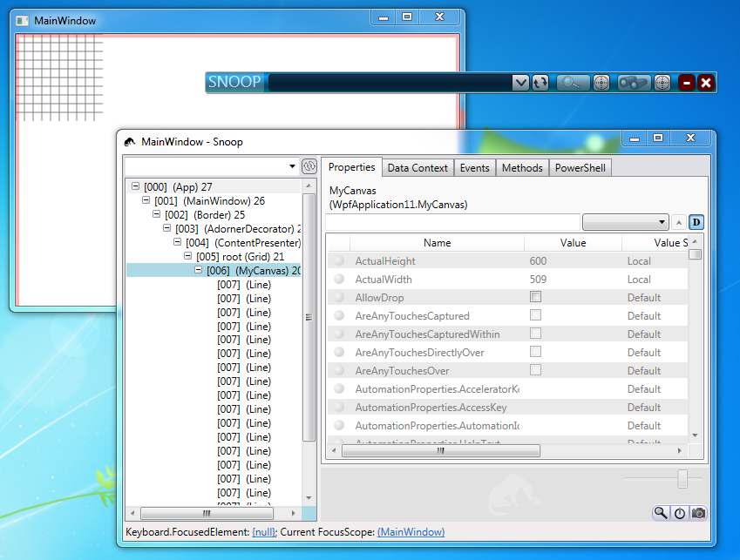Click the power icon in preview area
The height and width of the screenshot is (560, 740).
[680, 513]
